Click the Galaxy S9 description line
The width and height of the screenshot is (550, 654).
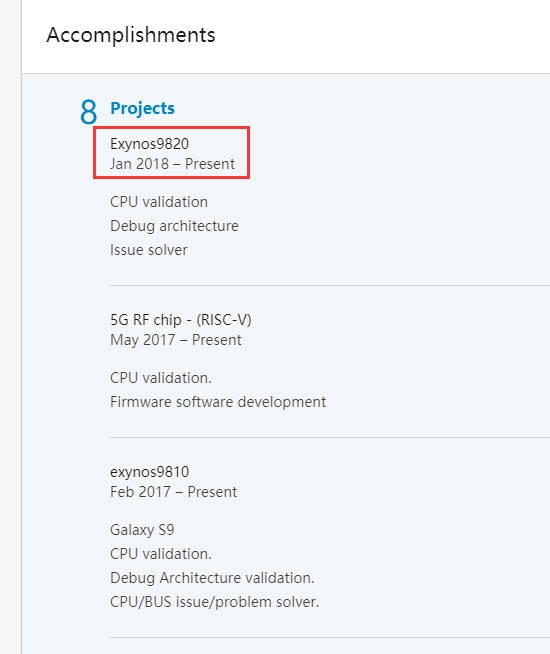point(142,530)
